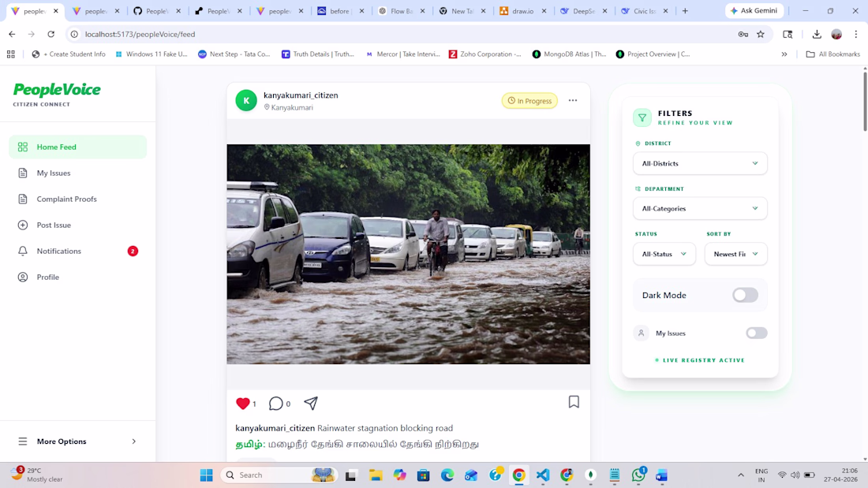Viewport: 868px width, 488px height.
Task: Switch to the draw.io browser tab
Action: 522,11
